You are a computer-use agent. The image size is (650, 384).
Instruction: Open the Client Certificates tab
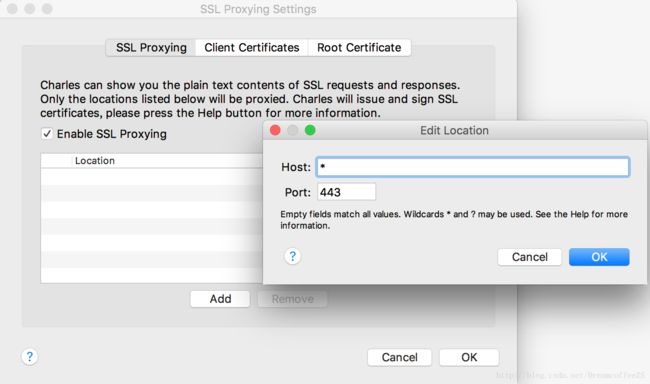[x=252, y=48]
